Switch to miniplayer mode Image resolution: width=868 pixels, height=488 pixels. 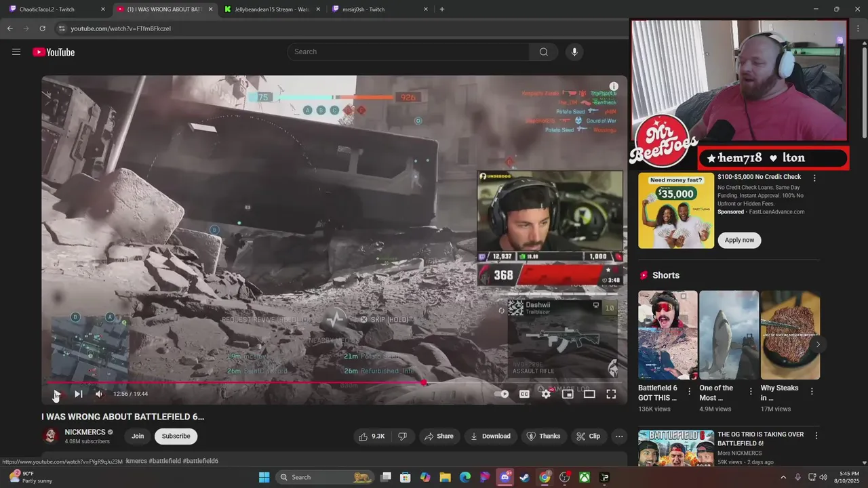(568, 394)
